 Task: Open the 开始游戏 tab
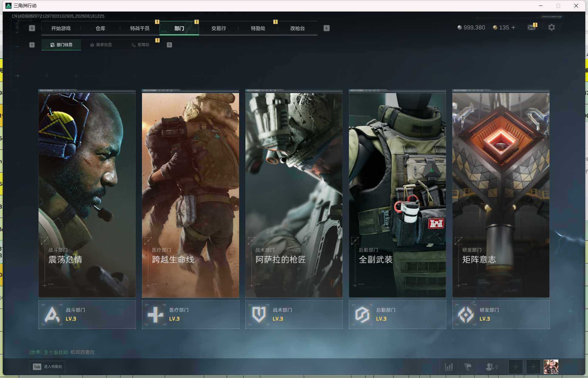click(61, 28)
